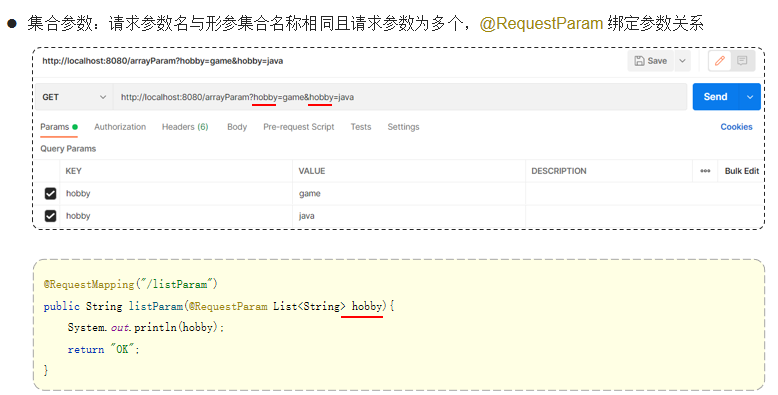Select the Tests tab
The width and height of the screenshot is (778, 395).
(x=361, y=127)
